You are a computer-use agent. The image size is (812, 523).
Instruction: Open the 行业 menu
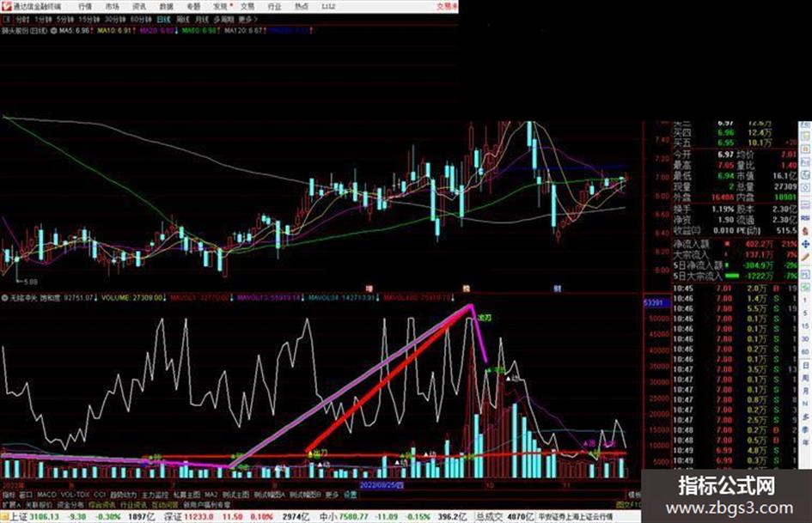(x=274, y=6)
